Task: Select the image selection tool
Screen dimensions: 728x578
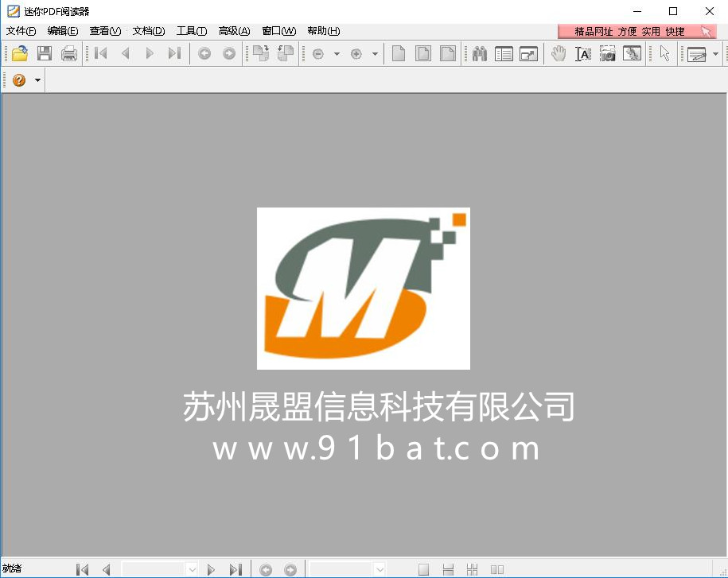Action: (632, 53)
